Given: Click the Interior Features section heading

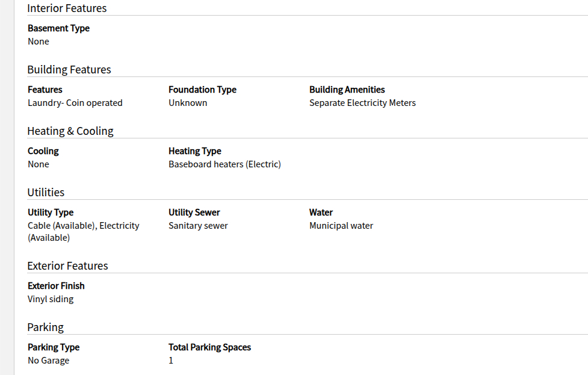Looking at the screenshot, I should (67, 8).
